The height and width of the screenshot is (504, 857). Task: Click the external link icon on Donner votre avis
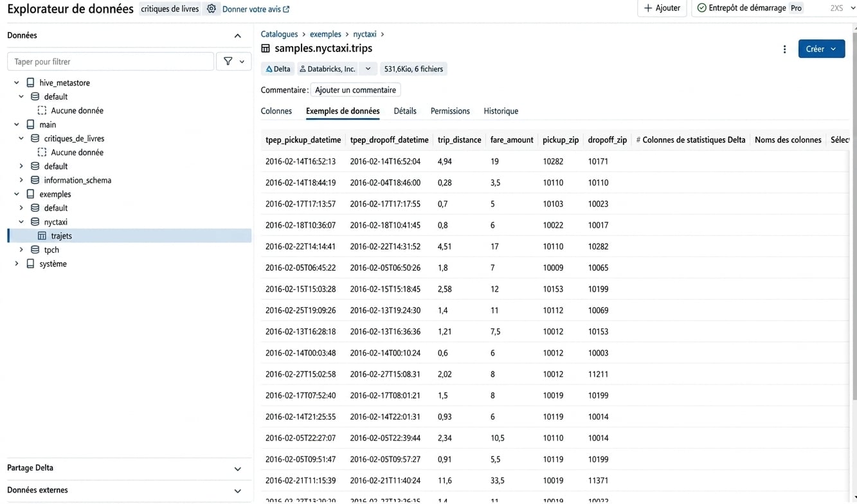(286, 10)
